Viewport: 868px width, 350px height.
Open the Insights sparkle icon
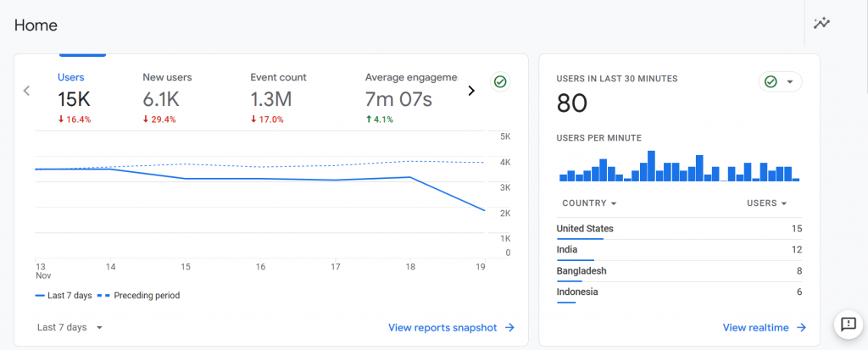point(821,23)
